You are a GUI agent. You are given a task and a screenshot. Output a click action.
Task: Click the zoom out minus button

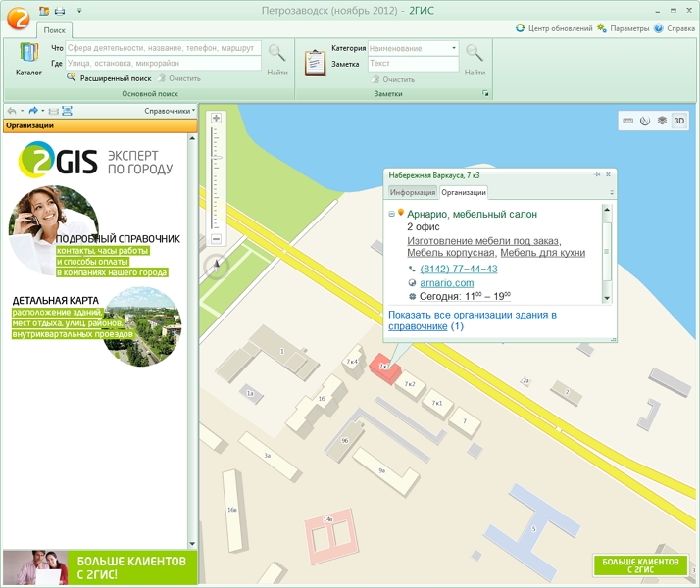point(217,239)
